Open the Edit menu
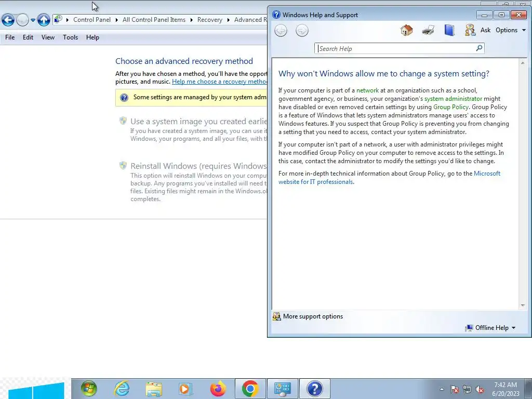532x399 pixels. point(28,37)
